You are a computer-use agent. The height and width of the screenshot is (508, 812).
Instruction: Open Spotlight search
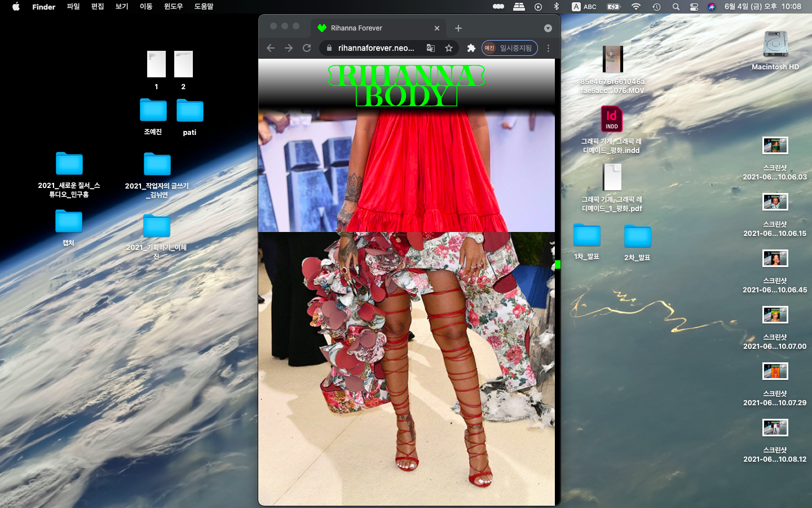[x=676, y=7]
